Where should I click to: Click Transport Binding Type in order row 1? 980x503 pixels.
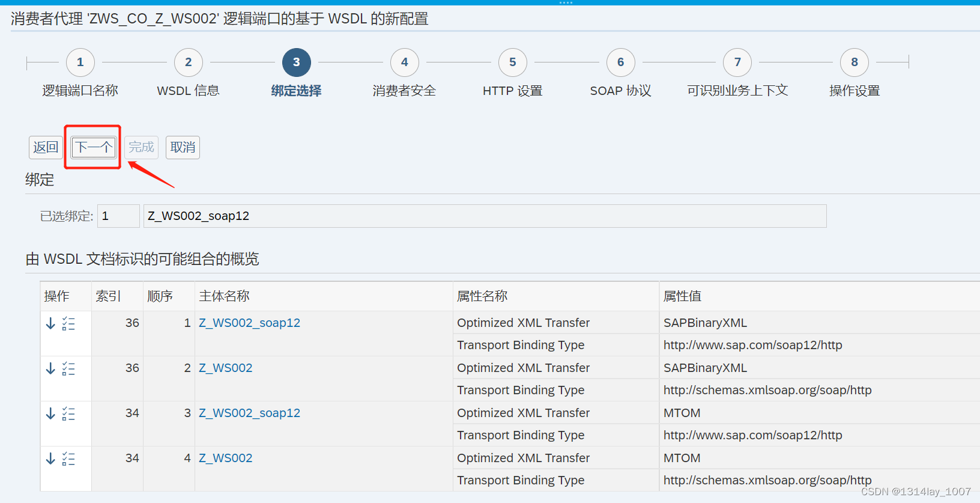(521, 345)
